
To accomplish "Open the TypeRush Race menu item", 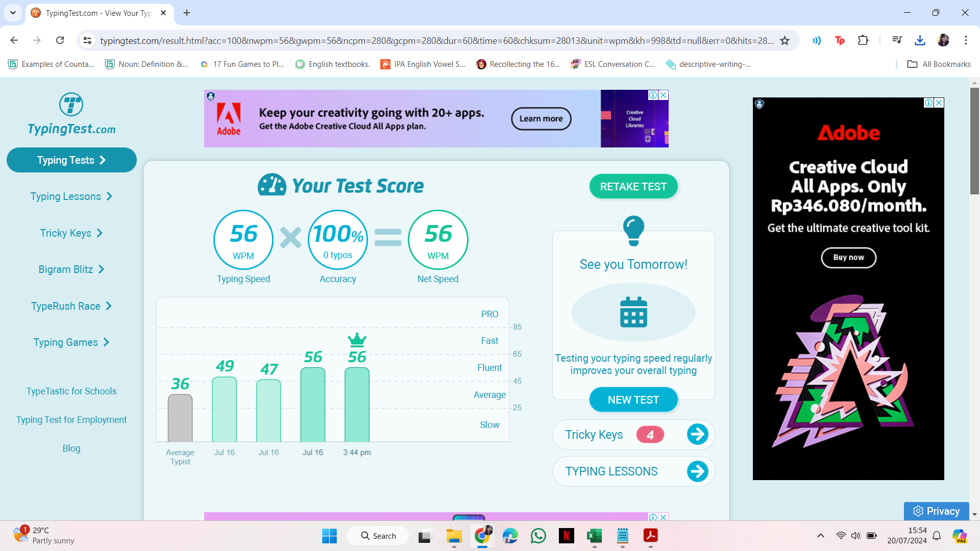I will [x=71, y=306].
